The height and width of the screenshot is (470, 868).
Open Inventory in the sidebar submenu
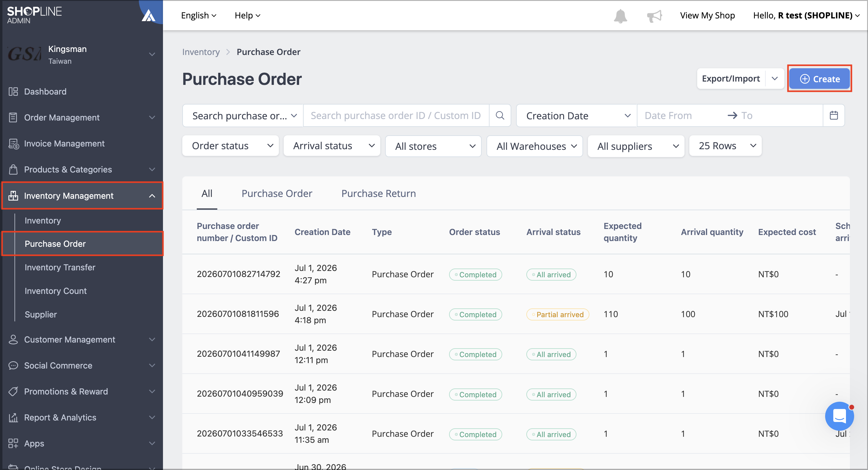[x=43, y=221]
